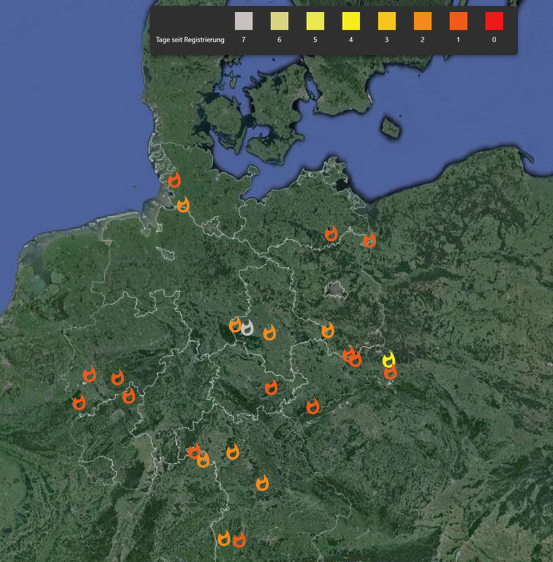
Task: Open the orange fire marker overlapping the grey marker
Action: point(235,325)
